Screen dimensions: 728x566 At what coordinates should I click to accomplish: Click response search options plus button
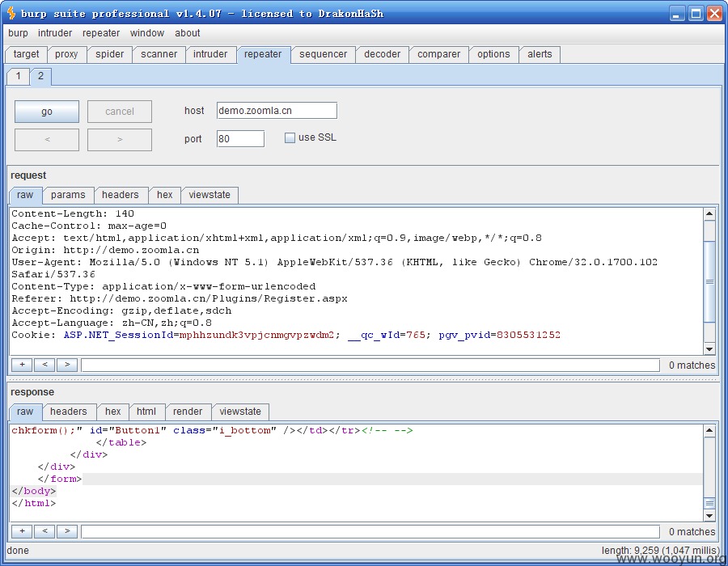click(22, 531)
